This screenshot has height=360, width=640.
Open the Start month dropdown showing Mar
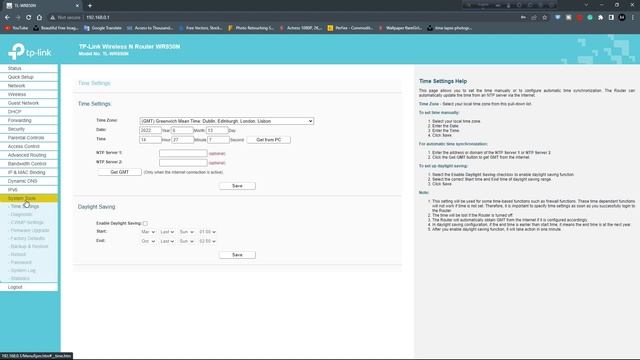click(148, 232)
